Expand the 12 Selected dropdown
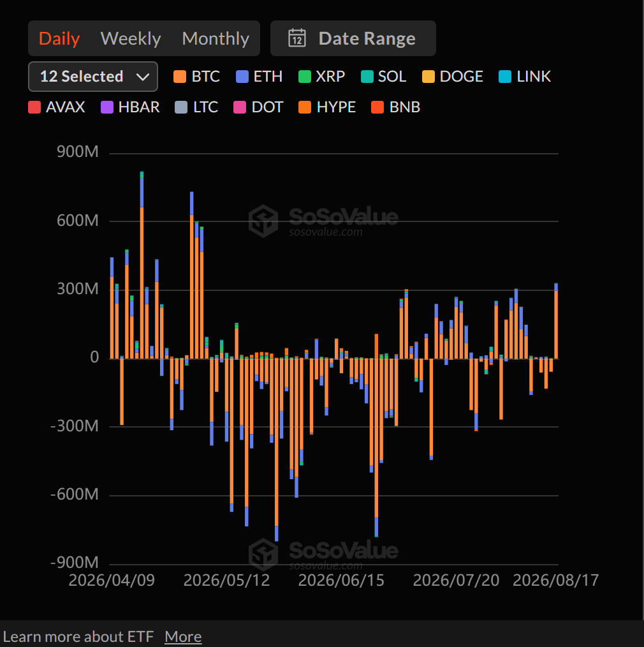Viewport: 644px width, 647px height. click(x=93, y=77)
